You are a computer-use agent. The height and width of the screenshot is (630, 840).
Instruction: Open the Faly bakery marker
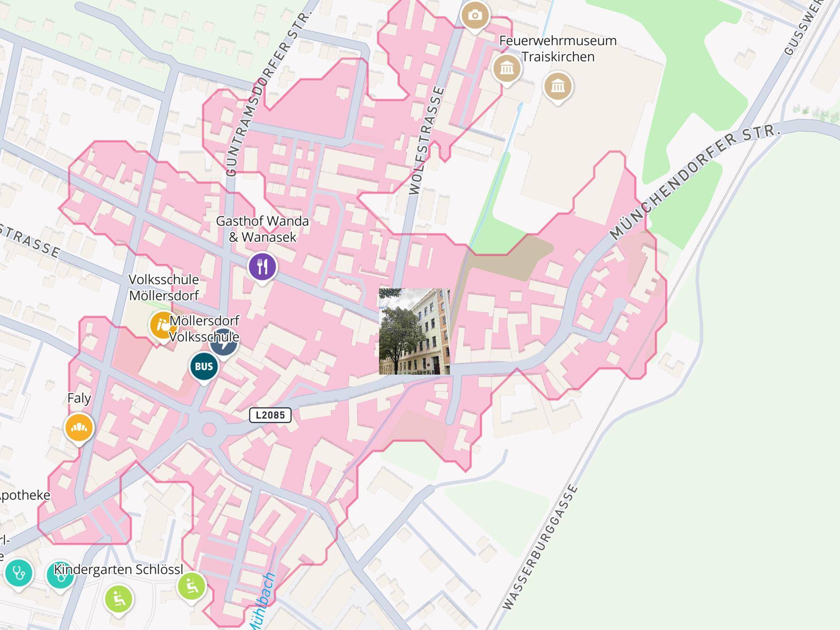click(79, 429)
